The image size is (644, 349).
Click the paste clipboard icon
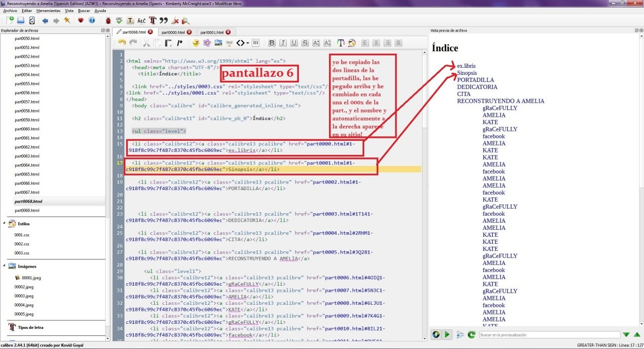click(169, 43)
